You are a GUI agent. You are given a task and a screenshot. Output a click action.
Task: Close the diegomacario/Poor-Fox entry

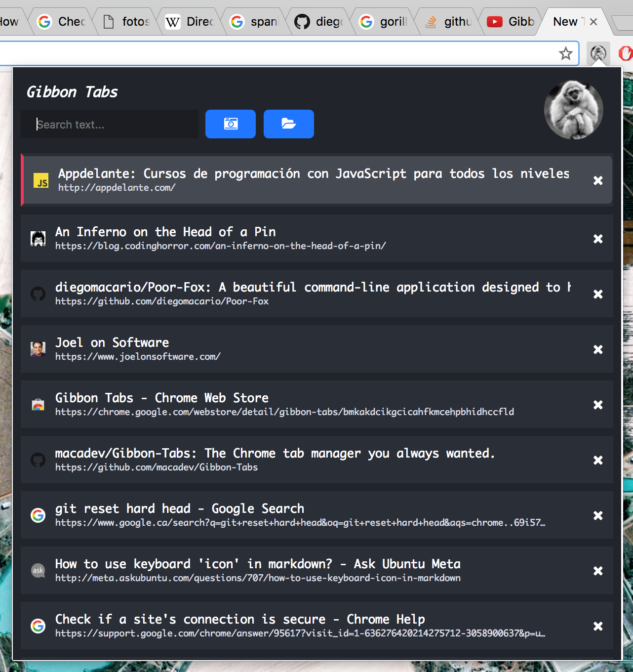[x=598, y=294]
